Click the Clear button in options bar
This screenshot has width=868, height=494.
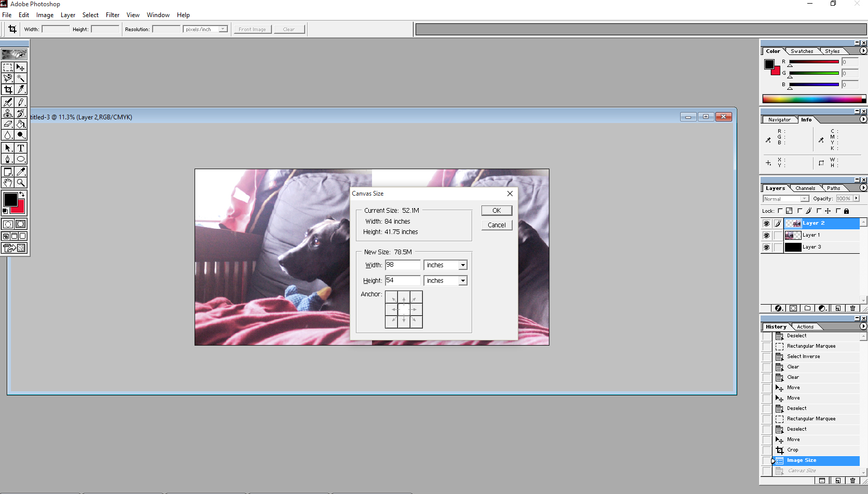289,29
